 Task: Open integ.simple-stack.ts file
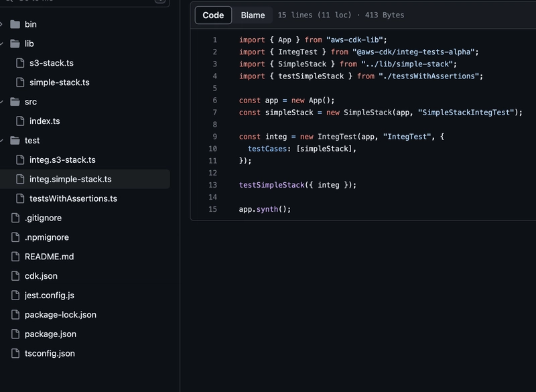[x=70, y=179]
